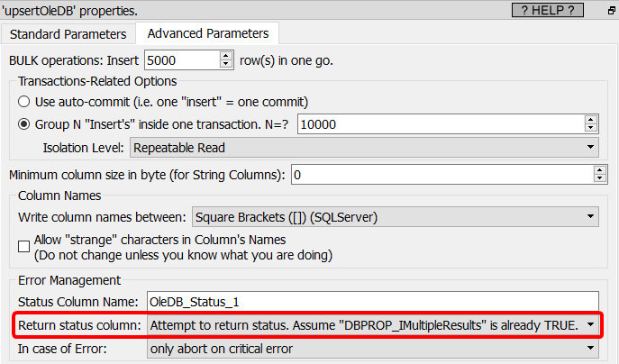This screenshot has height=364, width=619.
Task: Click the BULK insert rows field
Action: [182, 60]
